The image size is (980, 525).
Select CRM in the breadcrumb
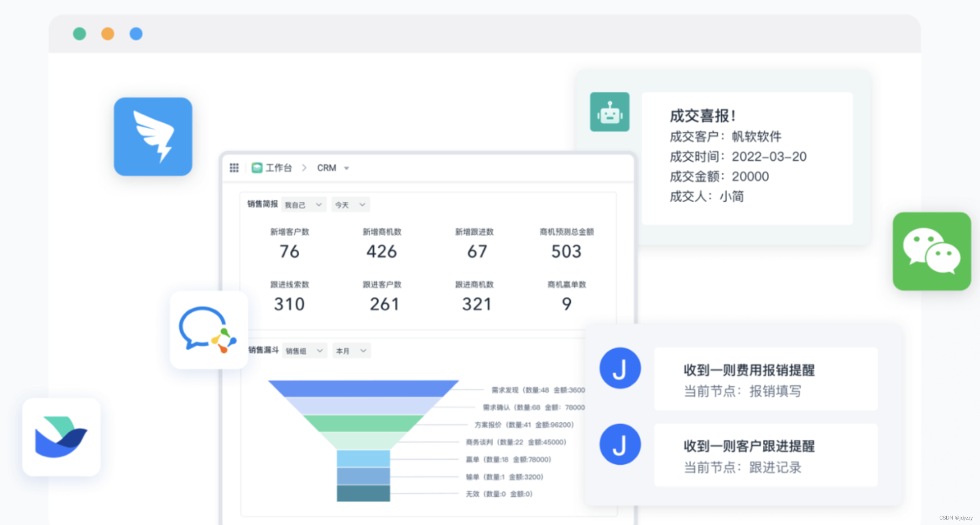pos(327,168)
